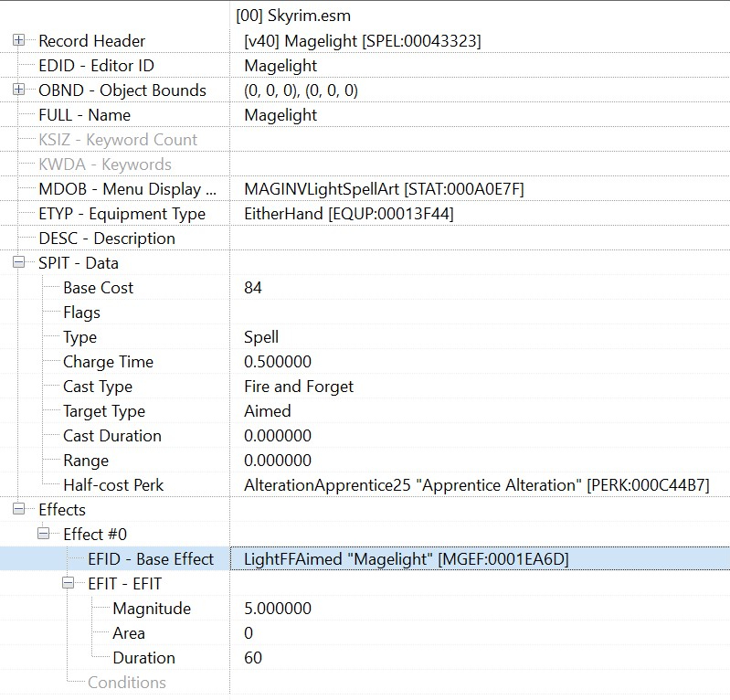Select the Base Cost value 84
This screenshot has width=730, height=700.
(x=253, y=288)
